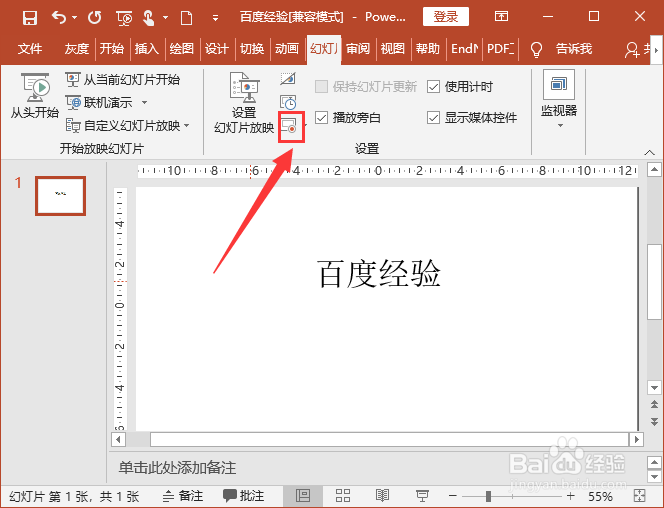
Task: Switch to the 绘图 tab
Action: 182,49
